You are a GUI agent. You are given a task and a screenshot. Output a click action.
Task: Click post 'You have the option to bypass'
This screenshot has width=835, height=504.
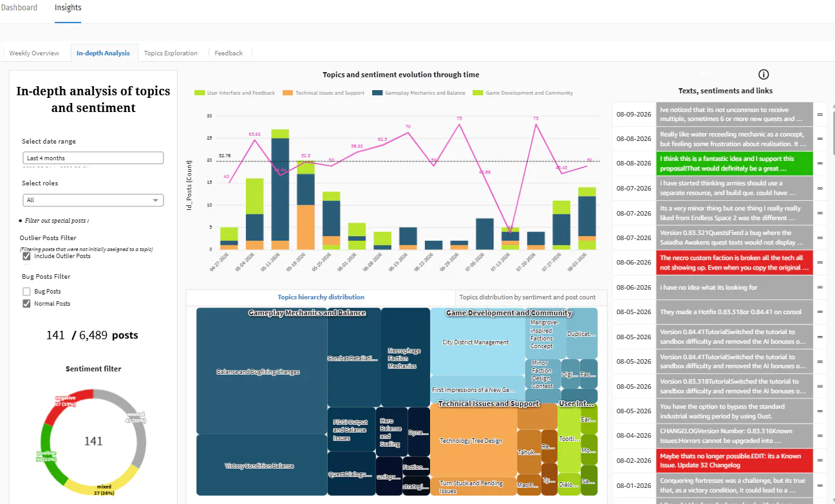pyautogui.click(x=734, y=411)
